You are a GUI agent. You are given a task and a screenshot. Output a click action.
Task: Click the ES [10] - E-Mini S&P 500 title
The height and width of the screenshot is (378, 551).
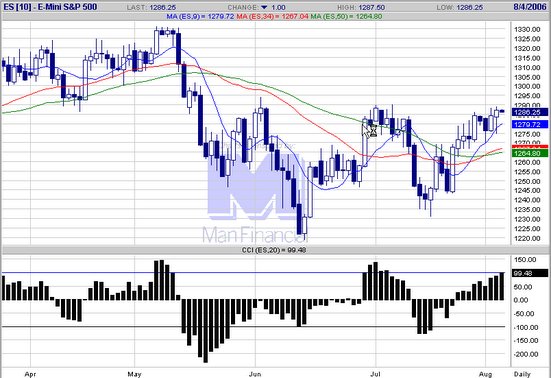tap(50, 7)
